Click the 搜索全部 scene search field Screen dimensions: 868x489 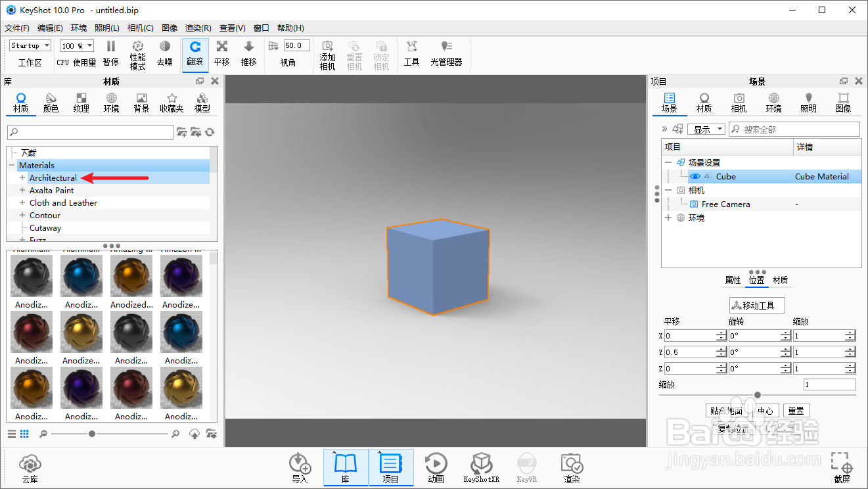(x=794, y=129)
